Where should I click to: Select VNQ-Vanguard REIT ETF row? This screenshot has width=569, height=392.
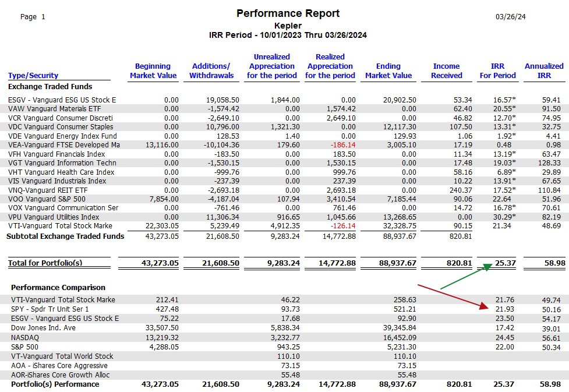[284, 190]
